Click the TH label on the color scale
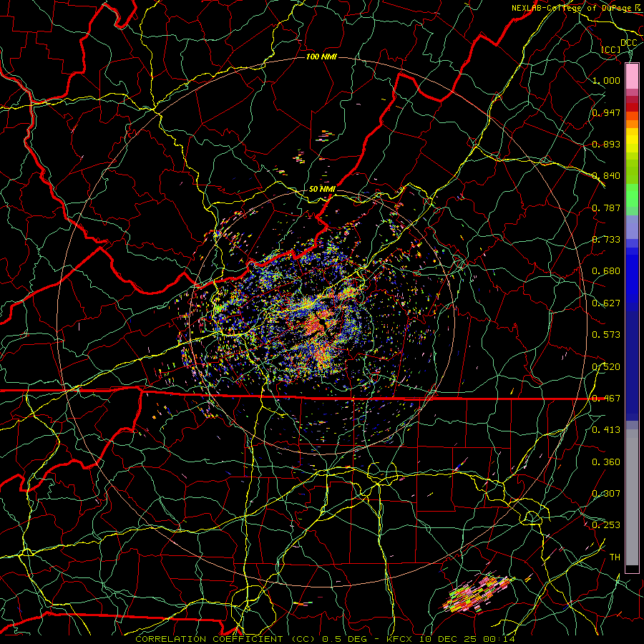This screenshot has height=644, width=644. [x=615, y=557]
